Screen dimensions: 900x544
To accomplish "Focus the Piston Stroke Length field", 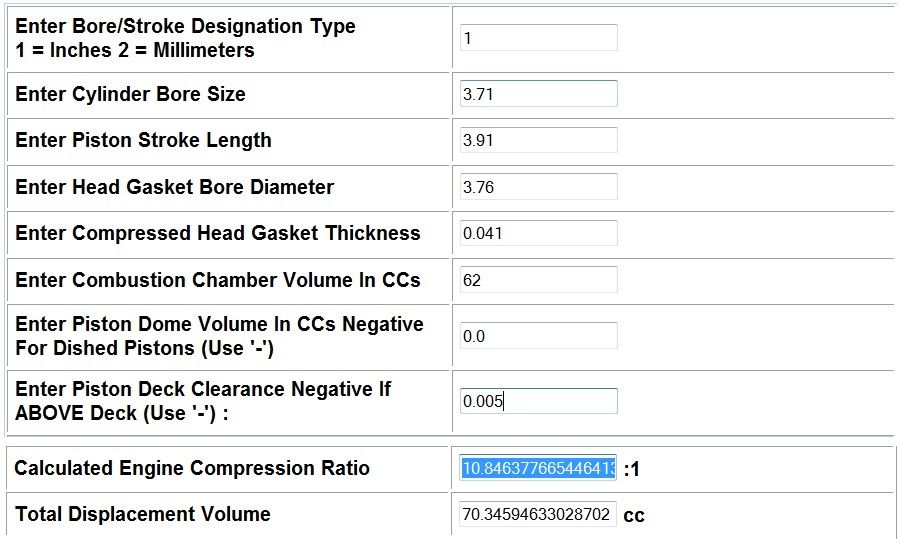I will [x=538, y=140].
